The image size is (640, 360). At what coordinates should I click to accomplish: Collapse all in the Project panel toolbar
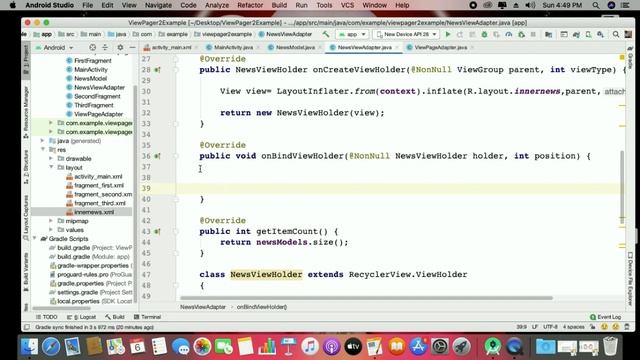tap(105, 47)
